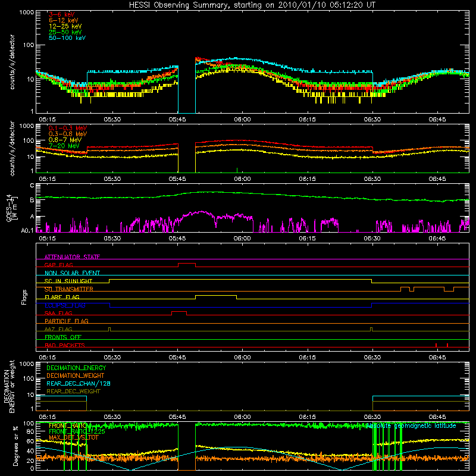Click the second AAZ_FLAG spike near 06:30
The width and height of the screenshot is (476, 476).
pos(371,329)
